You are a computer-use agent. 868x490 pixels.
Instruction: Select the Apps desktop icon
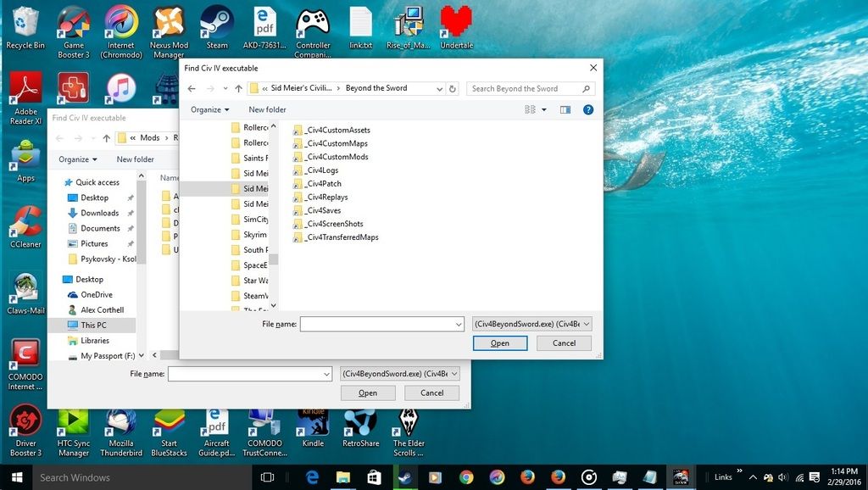coord(25,160)
